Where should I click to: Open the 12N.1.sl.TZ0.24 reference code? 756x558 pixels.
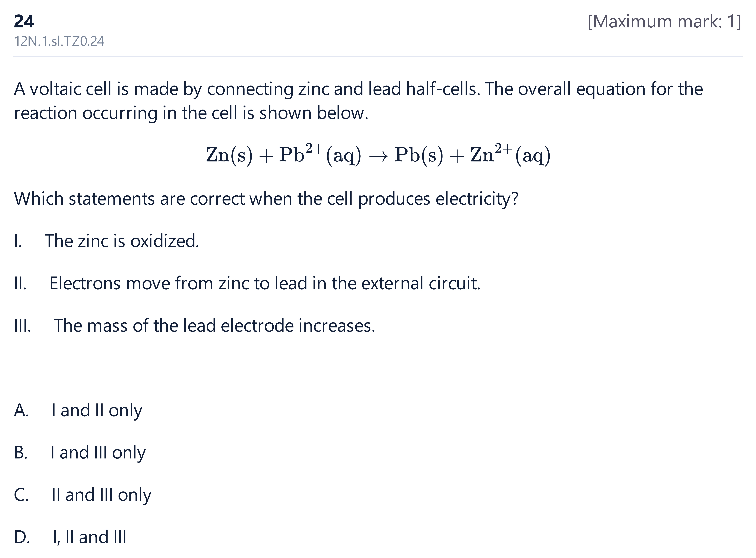point(59,41)
